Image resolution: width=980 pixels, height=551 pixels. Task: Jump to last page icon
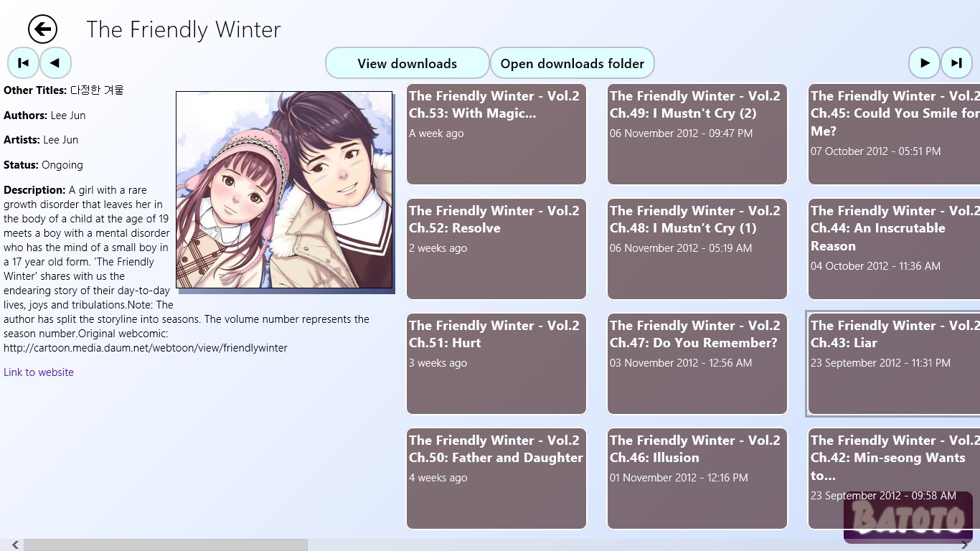tap(956, 63)
